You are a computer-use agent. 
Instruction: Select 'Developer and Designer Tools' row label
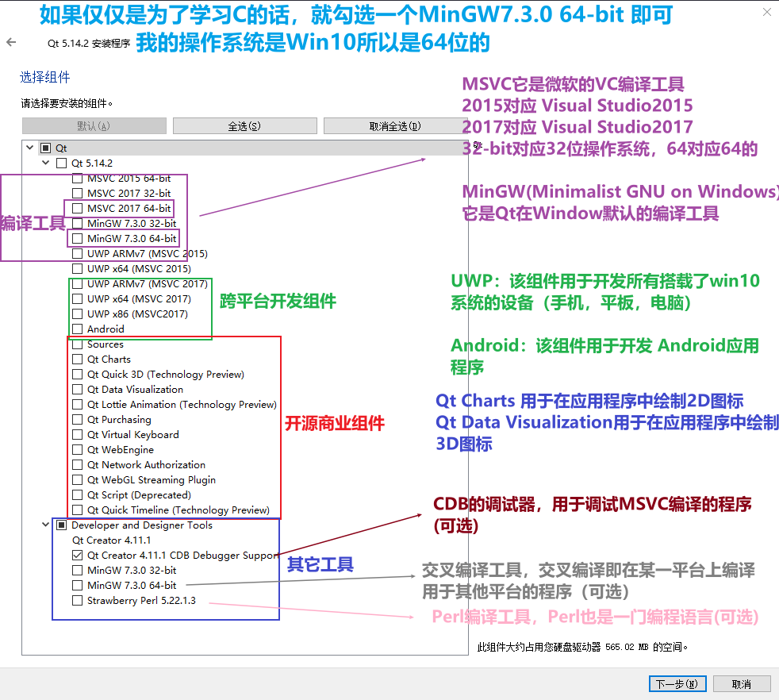(x=141, y=525)
